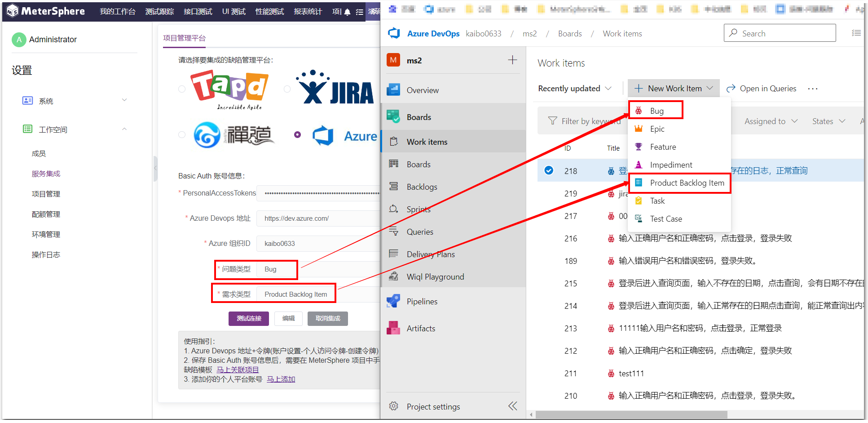Open Pipelines in the Azure DevOps sidebar
Screen dimensions: 868x423
click(422, 301)
